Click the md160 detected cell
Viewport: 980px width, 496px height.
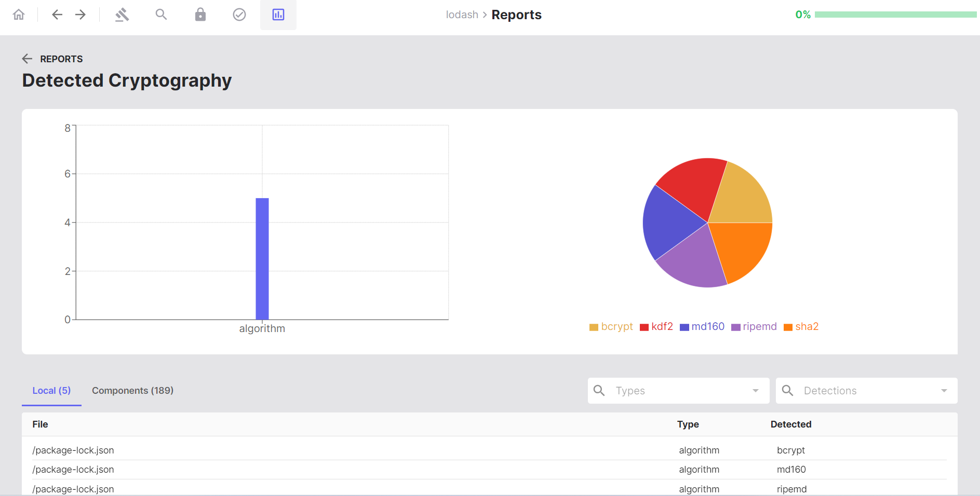pyautogui.click(x=791, y=470)
